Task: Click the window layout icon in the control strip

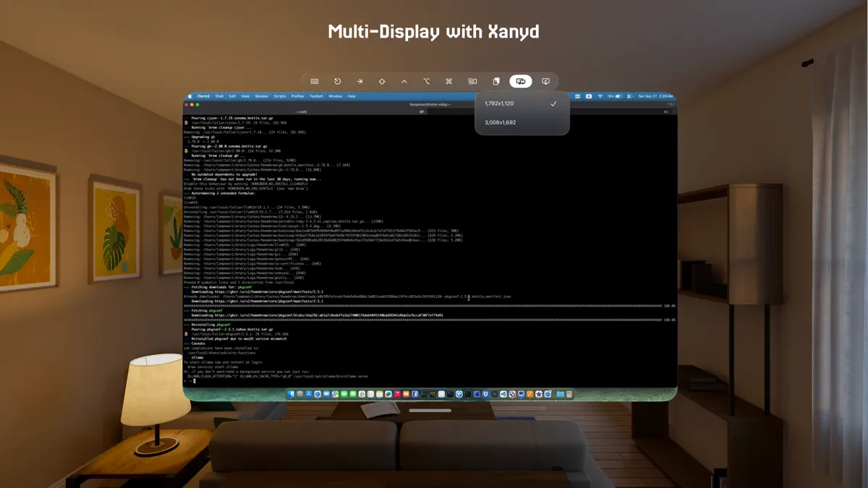Action: click(472, 81)
